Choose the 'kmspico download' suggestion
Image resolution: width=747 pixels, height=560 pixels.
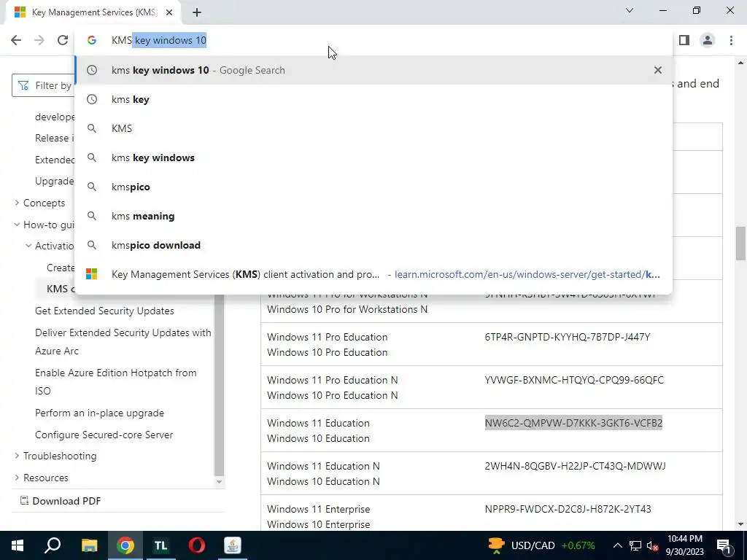click(373, 245)
